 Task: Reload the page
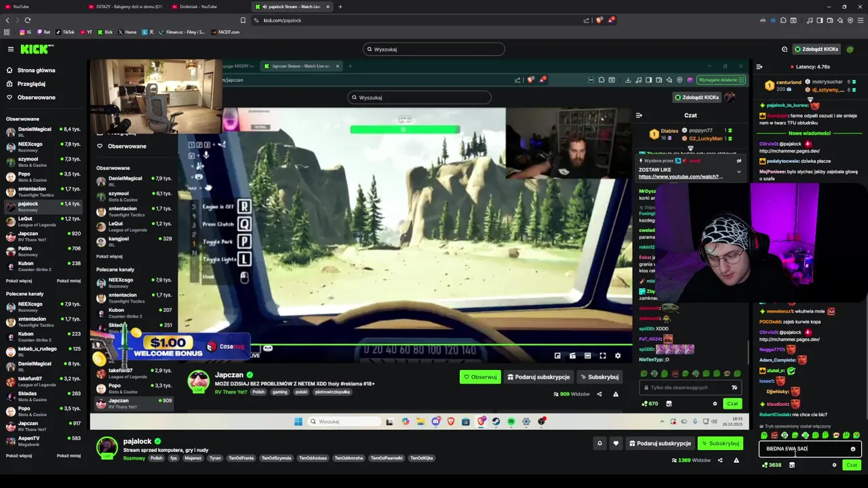pos(28,20)
